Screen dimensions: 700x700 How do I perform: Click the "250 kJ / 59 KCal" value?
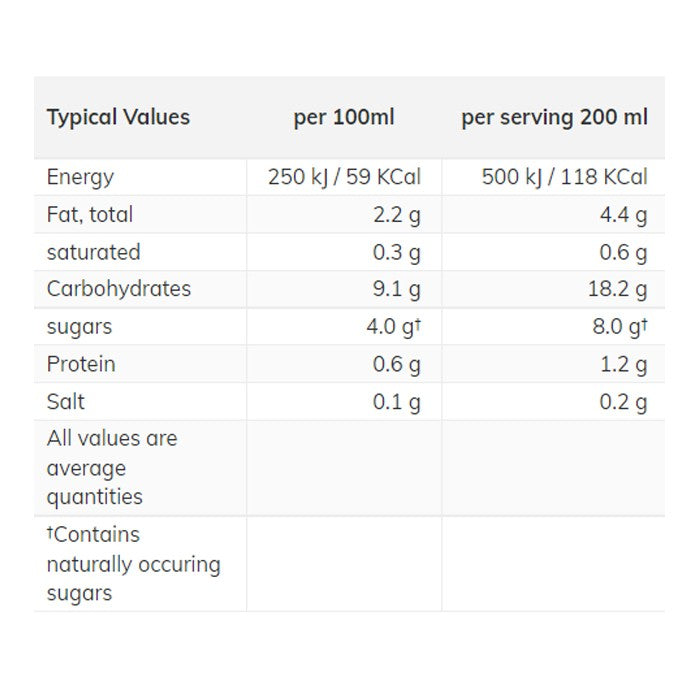pos(344,177)
